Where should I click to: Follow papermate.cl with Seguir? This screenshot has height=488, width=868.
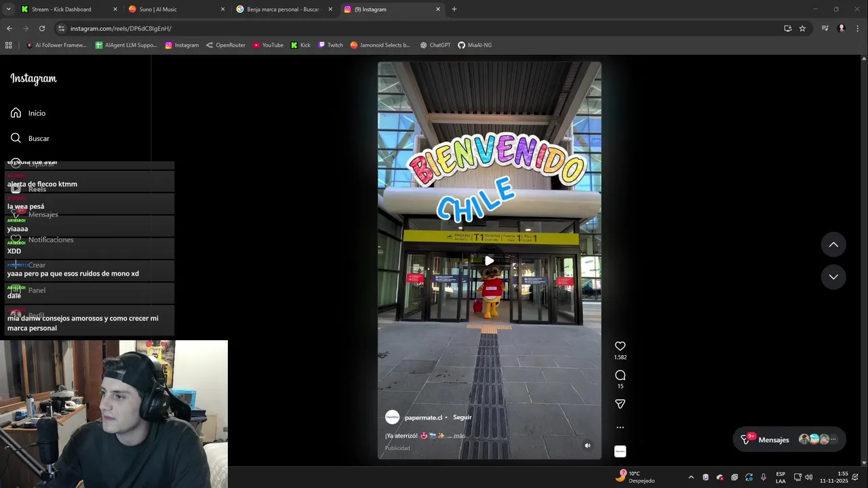point(462,418)
